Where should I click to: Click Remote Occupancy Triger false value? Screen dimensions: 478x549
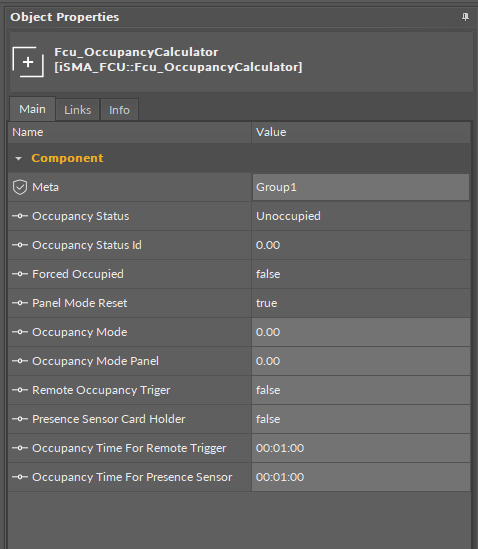tap(361, 390)
